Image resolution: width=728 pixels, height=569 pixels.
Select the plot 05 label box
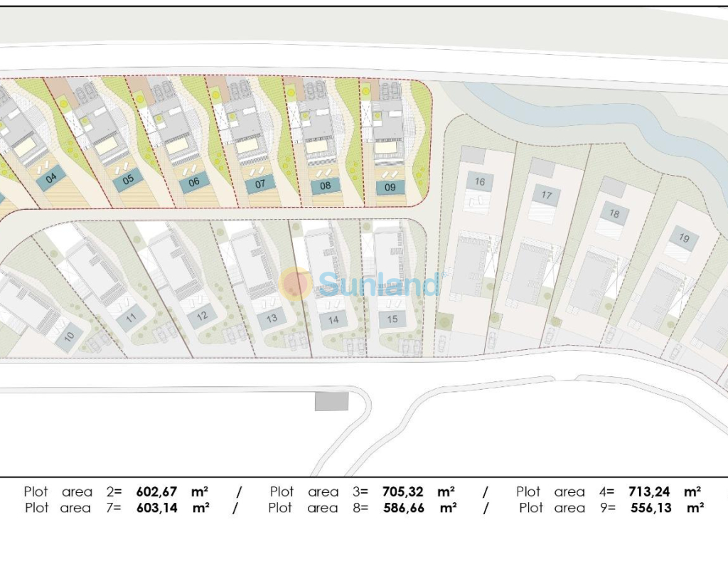(x=128, y=179)
